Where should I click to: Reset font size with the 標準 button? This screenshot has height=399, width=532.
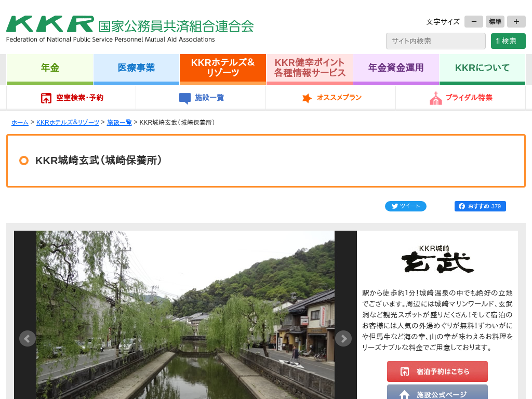(495, 22)
